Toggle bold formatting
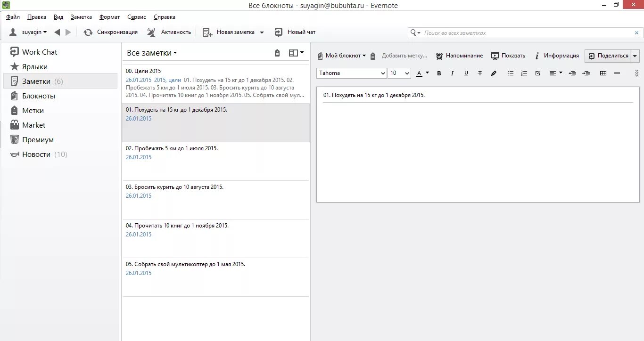 coord(439,73)
